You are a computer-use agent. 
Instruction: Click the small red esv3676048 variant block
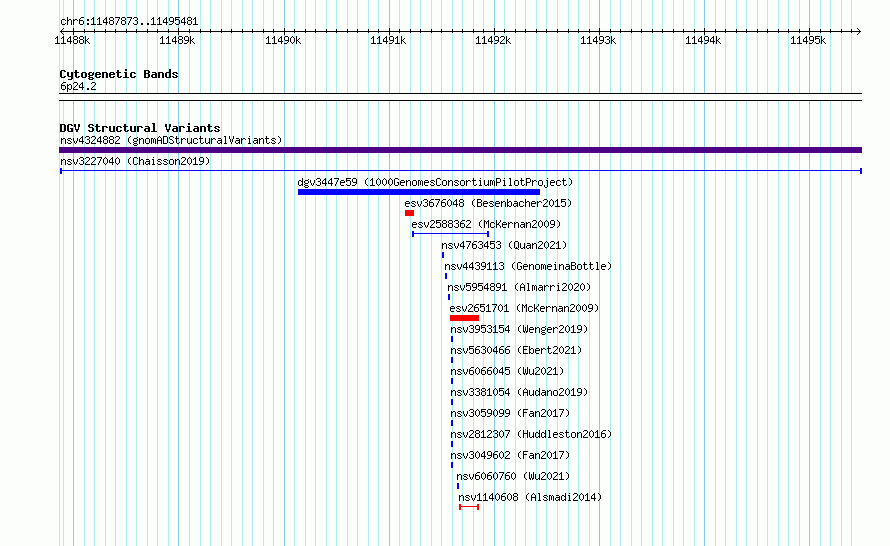click(x=409, y=213)
